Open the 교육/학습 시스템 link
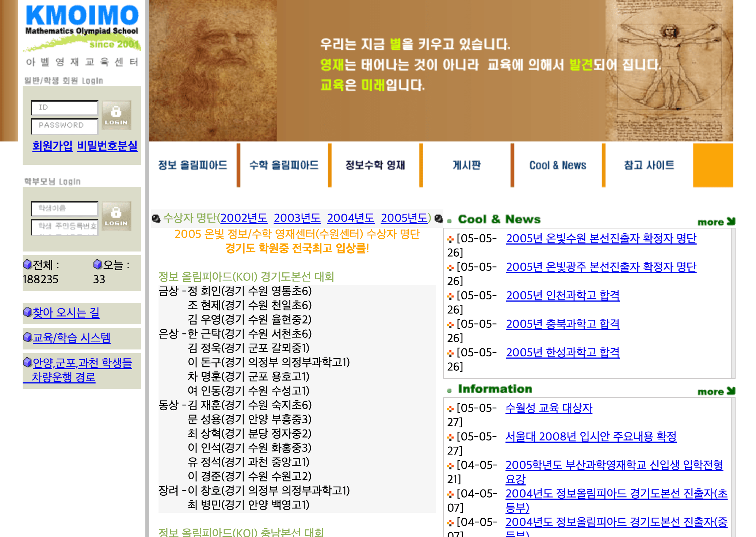This screenshot has width=756, height=537. coord(72,337)
